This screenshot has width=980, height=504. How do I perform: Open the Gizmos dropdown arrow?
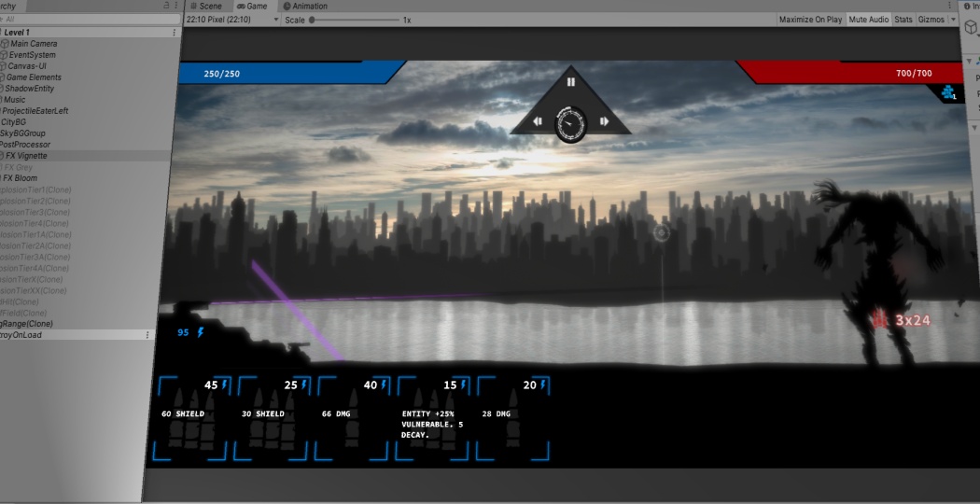pos(951,20)
